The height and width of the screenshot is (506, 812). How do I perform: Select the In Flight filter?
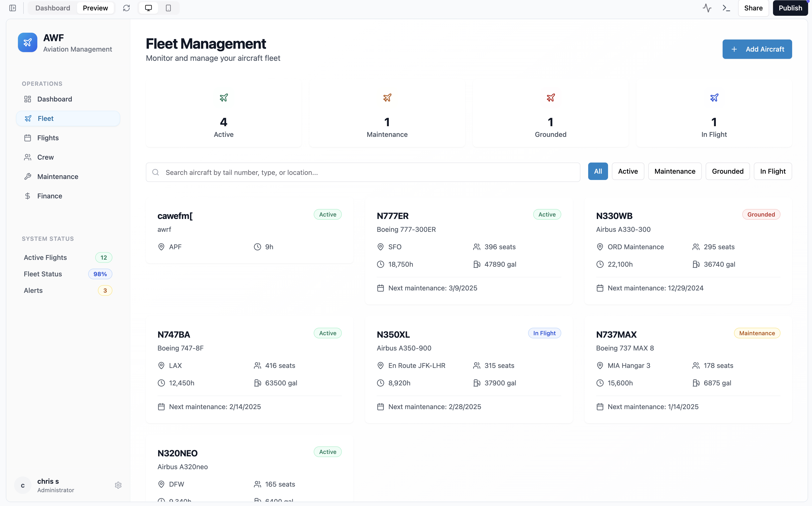[773, 171]
